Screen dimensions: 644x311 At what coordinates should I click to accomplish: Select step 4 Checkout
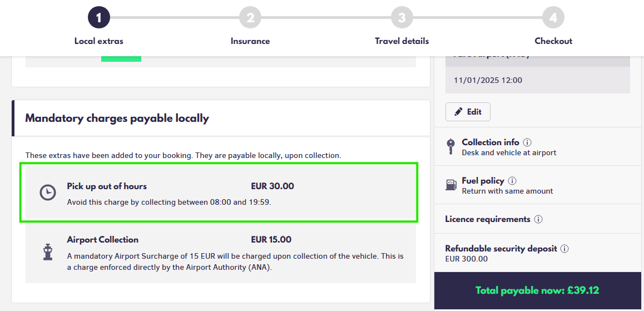point(553,18)
